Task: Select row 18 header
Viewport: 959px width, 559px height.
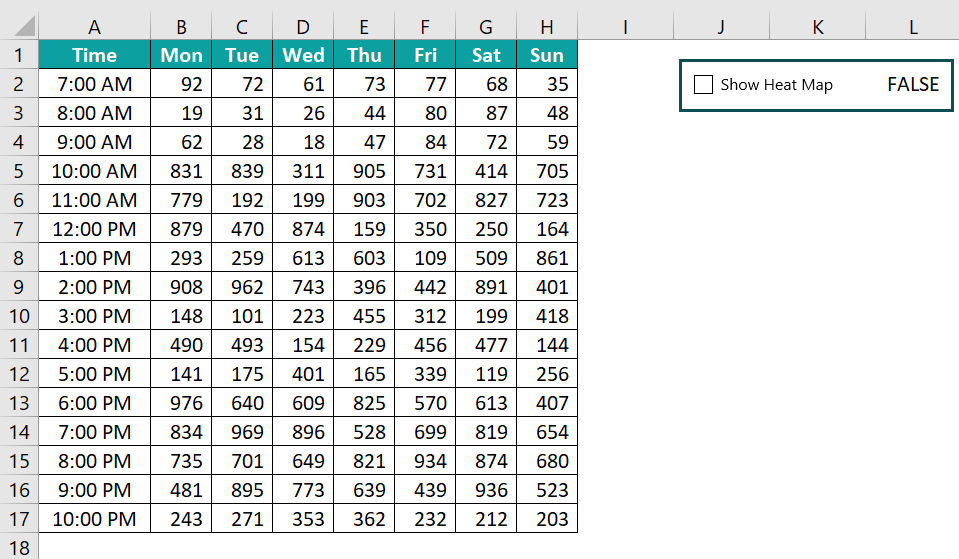Action: [18, 547]
